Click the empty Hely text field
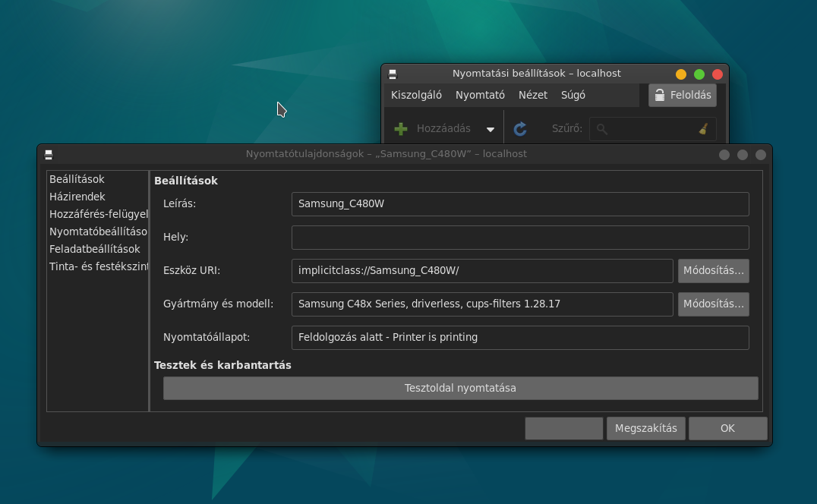Screen dimensions: 817x504 click(520, 238)
